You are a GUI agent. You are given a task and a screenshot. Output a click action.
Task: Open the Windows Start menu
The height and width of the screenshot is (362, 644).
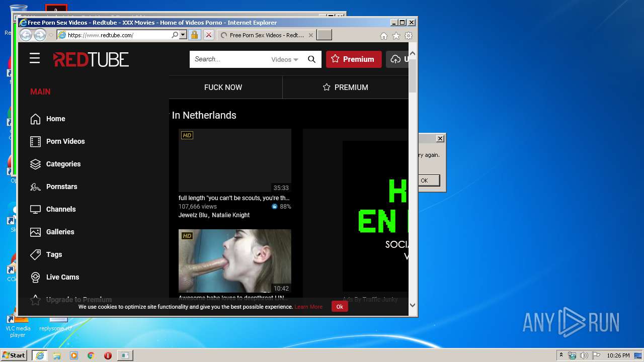click(14, 355)
